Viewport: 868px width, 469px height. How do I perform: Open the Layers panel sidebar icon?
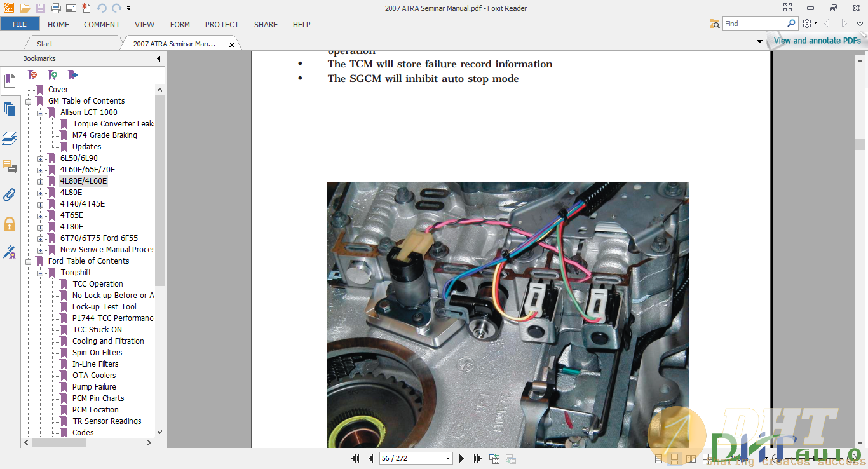[10, 138]
